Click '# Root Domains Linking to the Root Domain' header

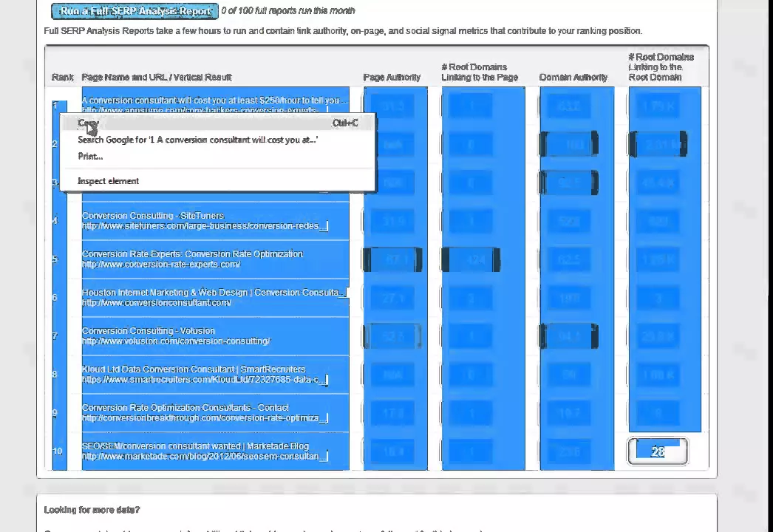pyautogui.click(x=661, y=67)
